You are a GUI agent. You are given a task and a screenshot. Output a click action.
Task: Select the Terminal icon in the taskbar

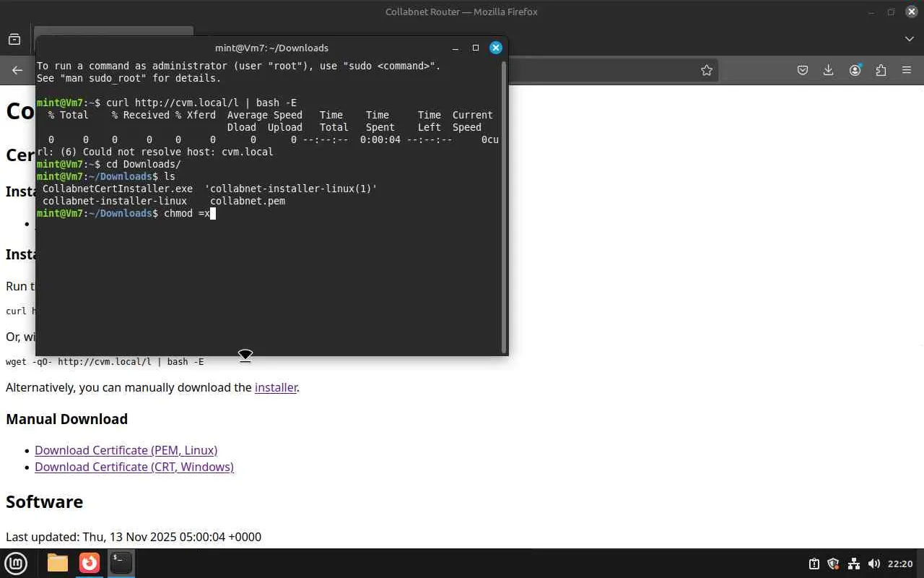(x=121, y=563)
